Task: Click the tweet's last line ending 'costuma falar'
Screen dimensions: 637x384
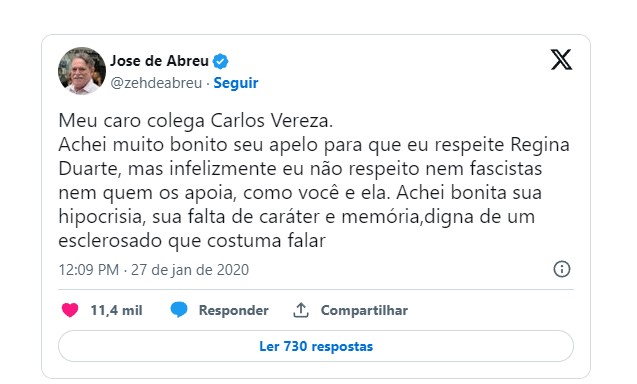Action: pos(192,241)
